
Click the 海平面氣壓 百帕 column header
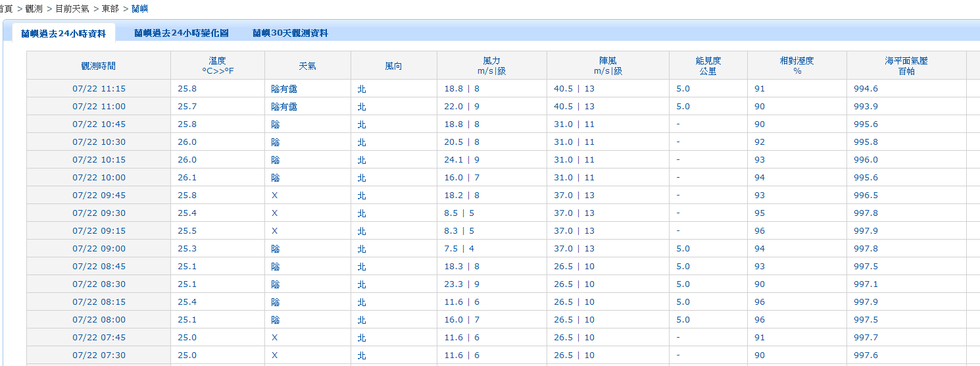[906, 66]
